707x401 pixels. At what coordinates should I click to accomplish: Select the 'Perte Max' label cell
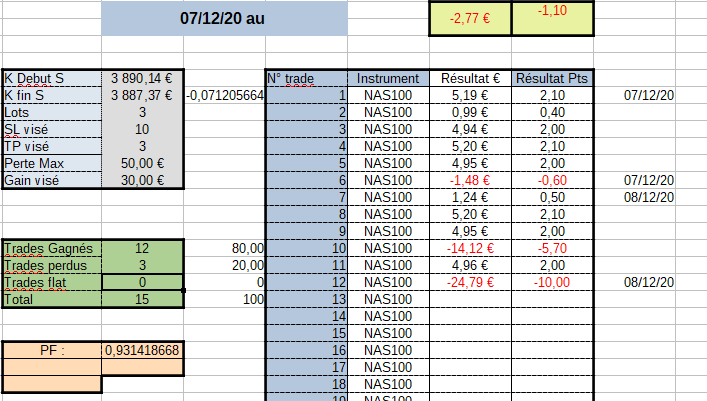52,163
